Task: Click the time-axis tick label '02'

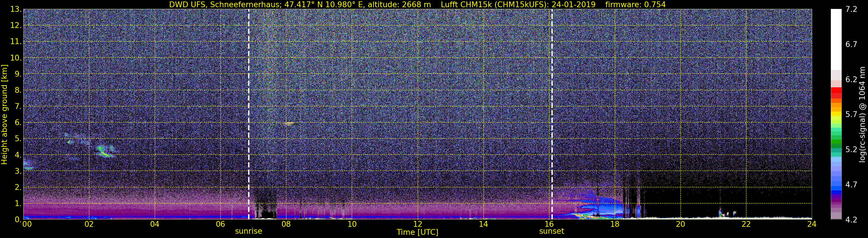Action: coord(89,224)
